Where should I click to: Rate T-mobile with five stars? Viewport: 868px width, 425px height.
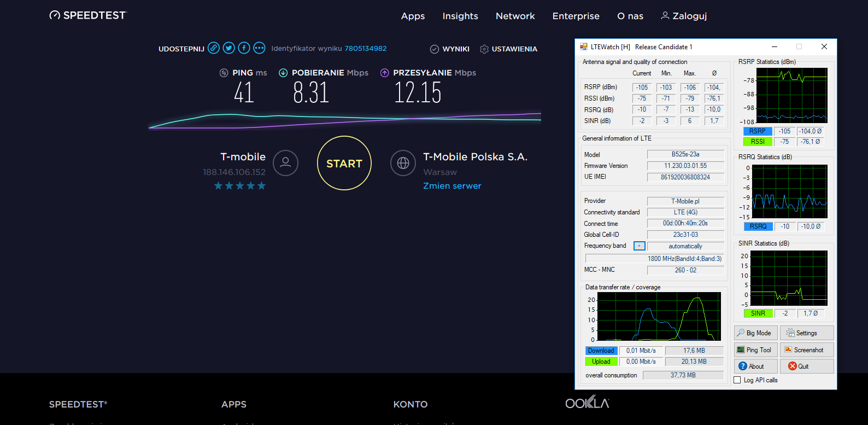pos(261,186)
